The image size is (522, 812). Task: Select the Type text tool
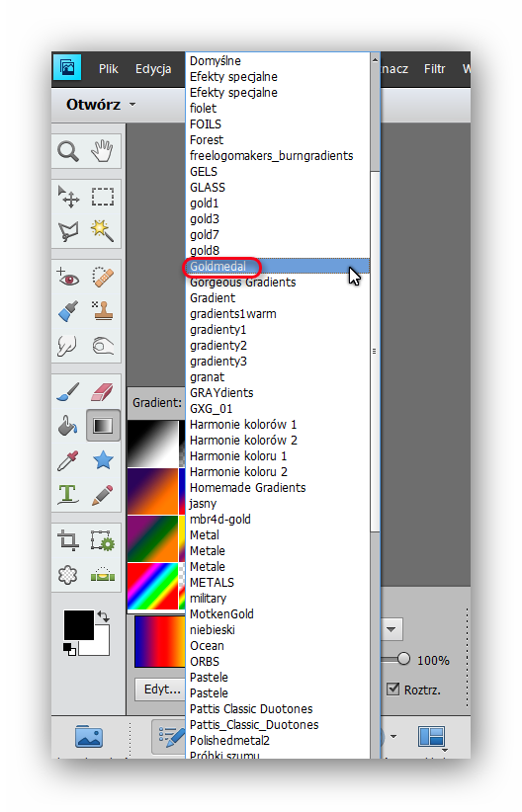click(68, 494)
